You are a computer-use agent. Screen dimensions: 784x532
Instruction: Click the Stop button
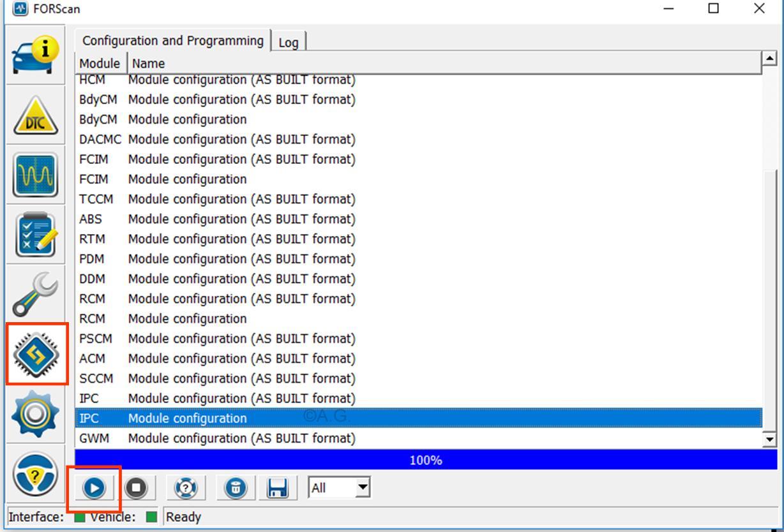point(135,488)
